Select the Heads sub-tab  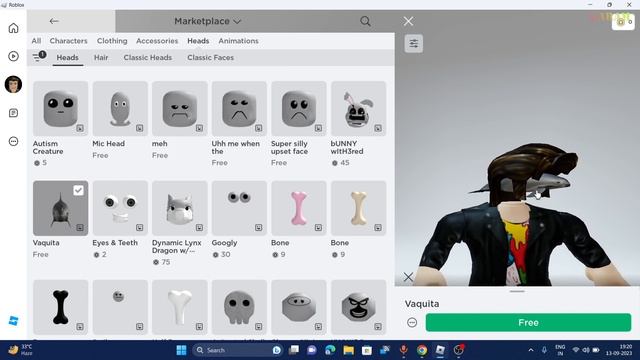tap(67, 58)
